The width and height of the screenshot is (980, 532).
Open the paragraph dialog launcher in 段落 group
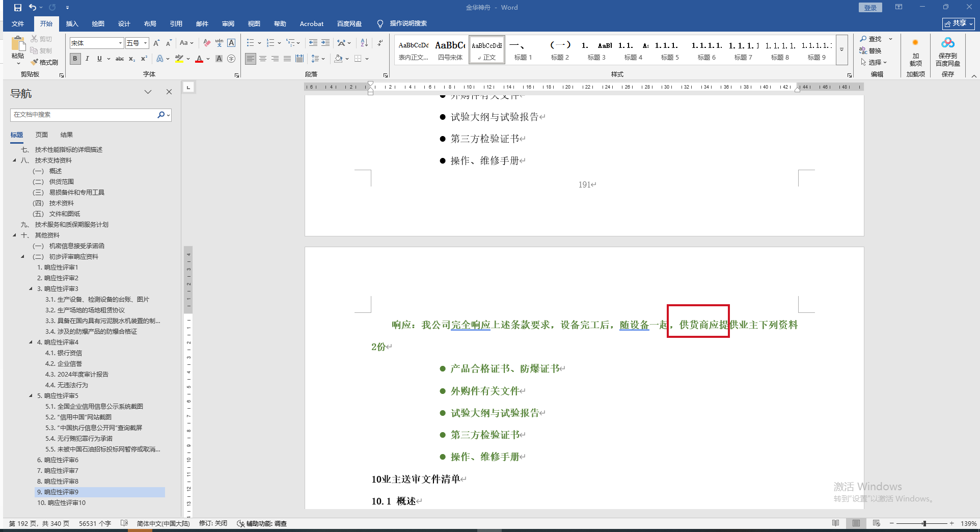click(x=386, y=75)
